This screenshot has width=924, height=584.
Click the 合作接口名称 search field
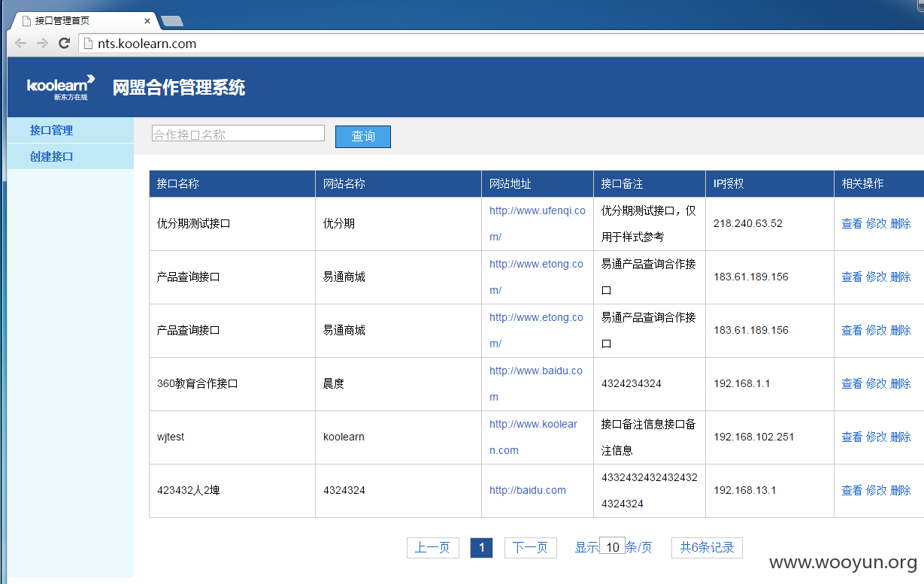click(238, 134)
